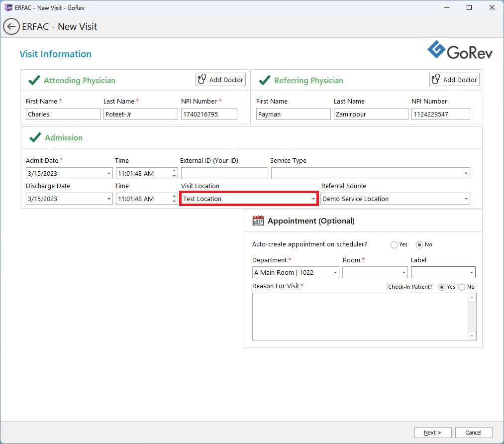
Task: Open the Discharge Date dropdown
Action: (x=109, y=199)
